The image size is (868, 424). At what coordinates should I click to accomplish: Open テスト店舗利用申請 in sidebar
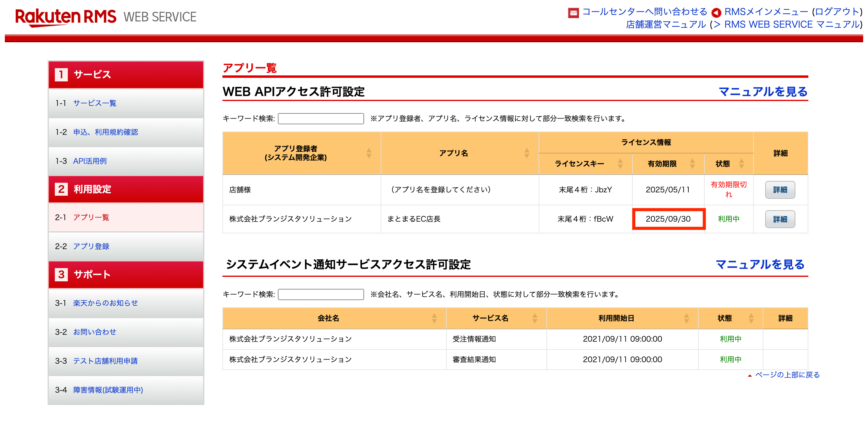coord(105,361)
